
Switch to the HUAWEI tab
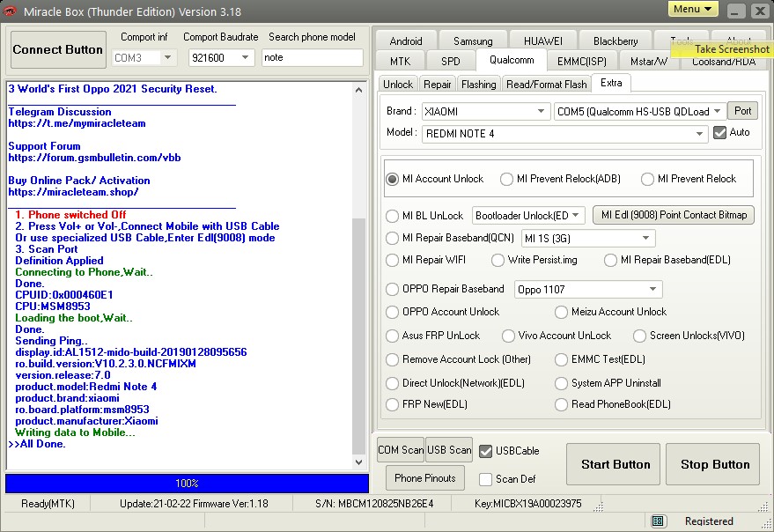pos(543,41)
